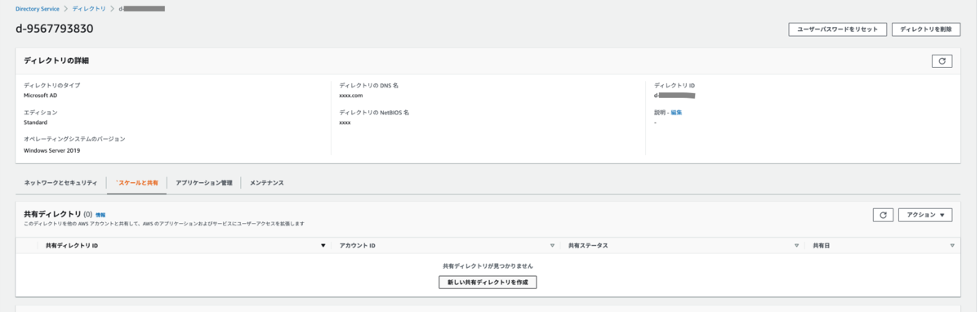Open the アプリケーション管理 tab
This screenshot has width=980, height=312.
tap(204, 183)
